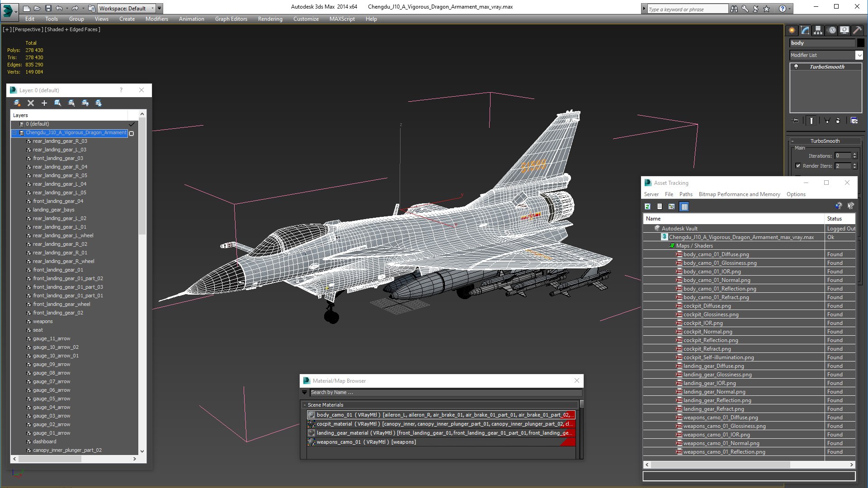Switch Asset Tracking to tree view icon

point(672,206)
